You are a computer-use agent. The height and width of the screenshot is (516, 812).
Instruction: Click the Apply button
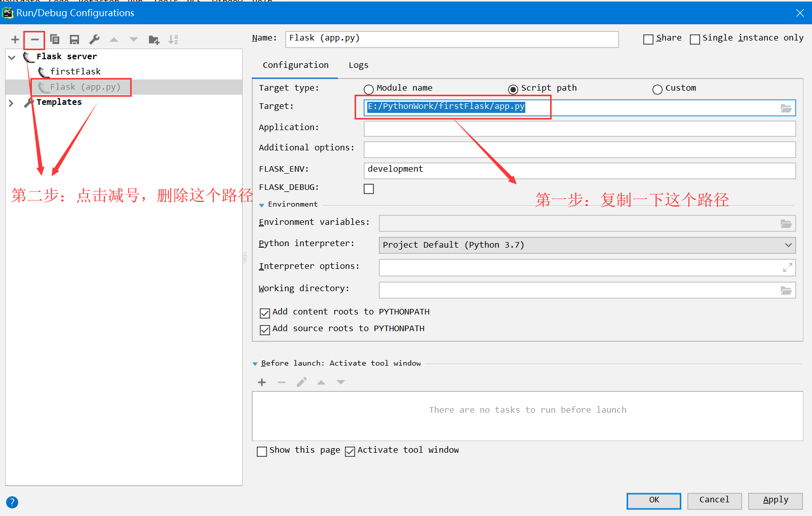pyautogui.click(x=775, y=500)
